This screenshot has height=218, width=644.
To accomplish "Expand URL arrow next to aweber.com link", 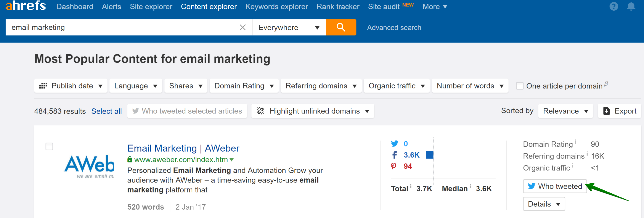I will tap(231, 160).
